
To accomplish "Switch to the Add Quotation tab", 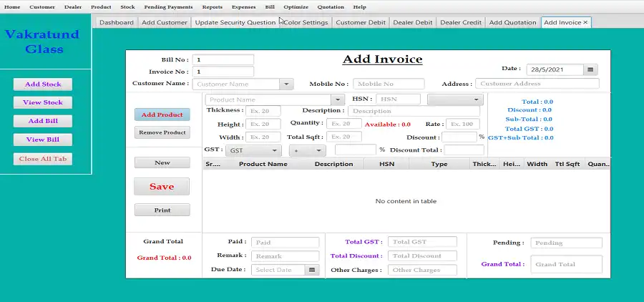I will point(512,22).
